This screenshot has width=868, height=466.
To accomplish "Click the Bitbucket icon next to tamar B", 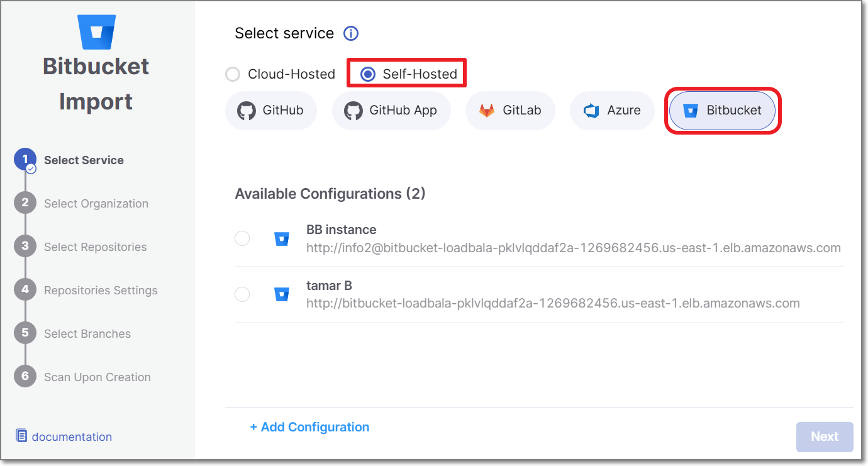I will [x=282, y=294].
